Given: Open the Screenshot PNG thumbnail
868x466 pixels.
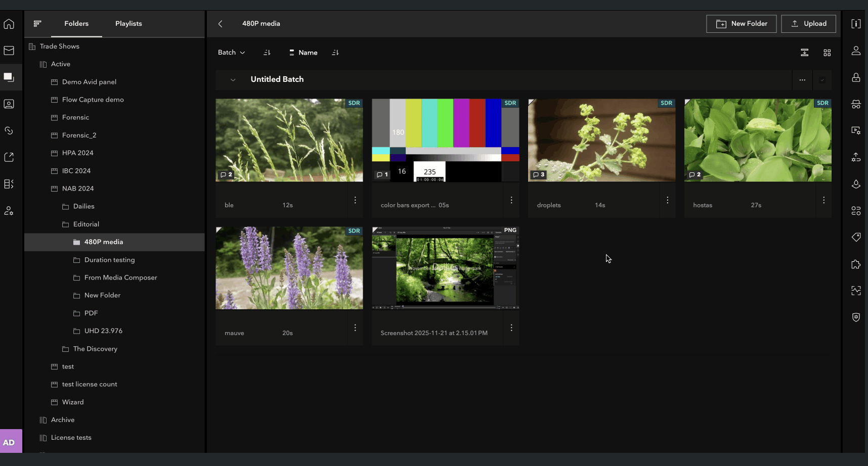Looking at the screenshot, I should [446, 268].
